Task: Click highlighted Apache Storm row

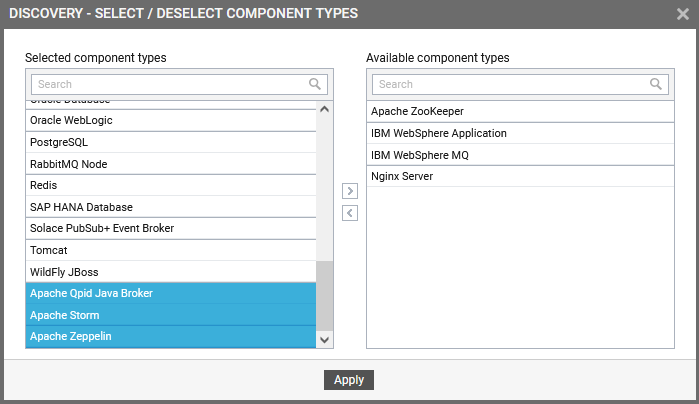Action: 171,315
